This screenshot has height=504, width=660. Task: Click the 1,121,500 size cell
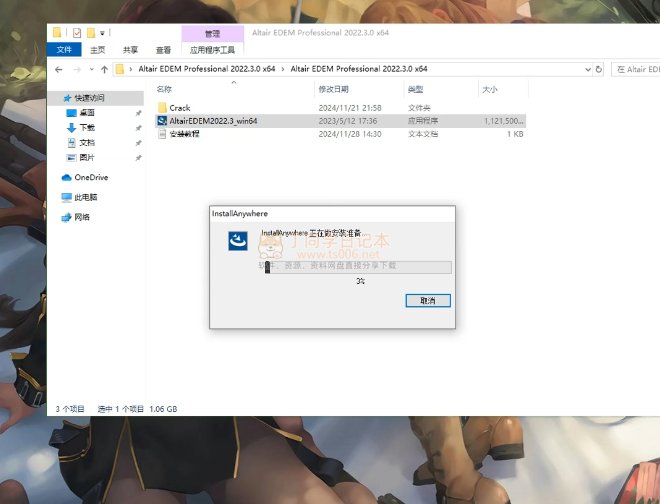[503, 121]
